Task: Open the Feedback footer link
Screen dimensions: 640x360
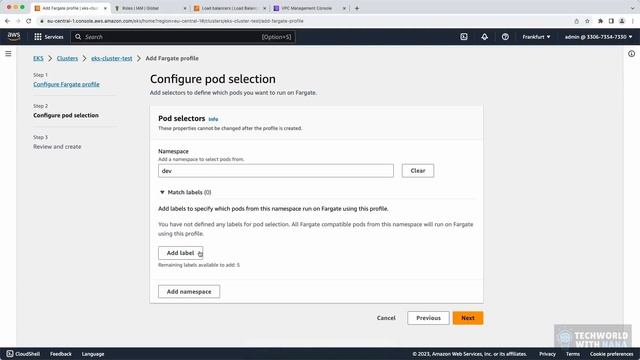Action: click(61, 354)
